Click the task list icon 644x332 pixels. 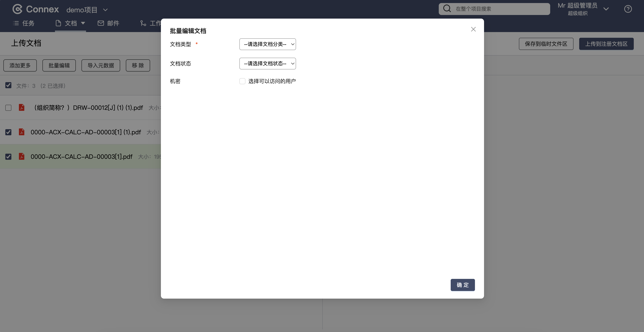tap(16, 23)
